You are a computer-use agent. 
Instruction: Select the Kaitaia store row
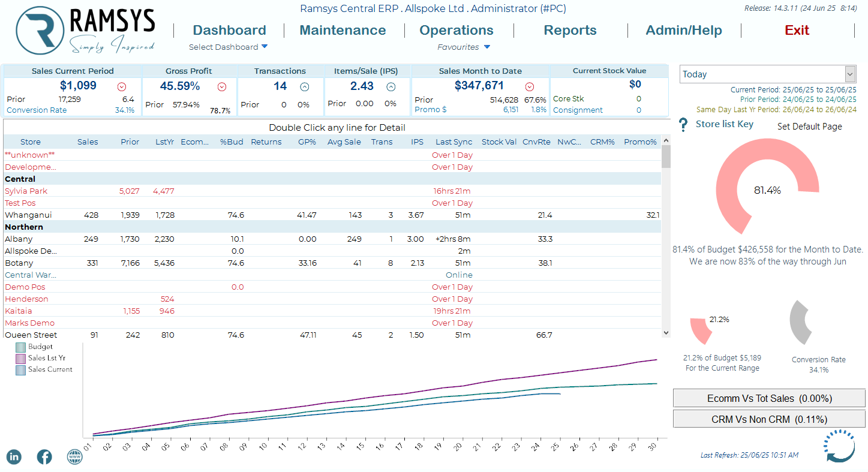click(332, 311)
